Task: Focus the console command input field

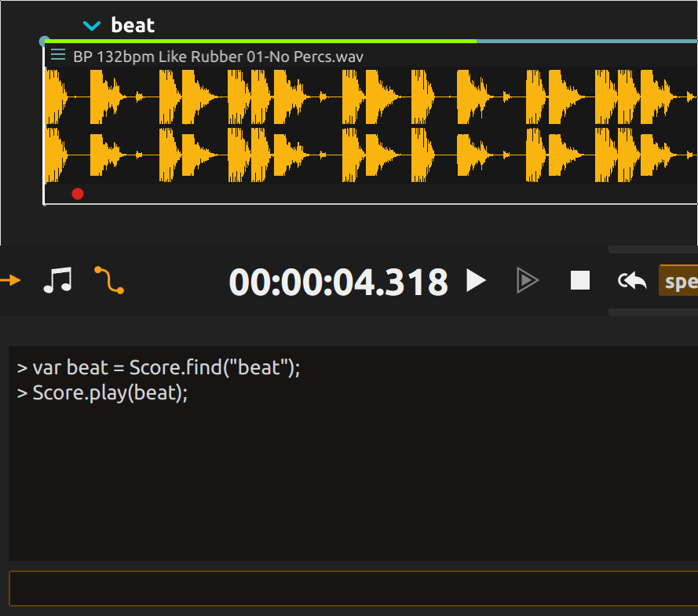Action: [353, 589]
